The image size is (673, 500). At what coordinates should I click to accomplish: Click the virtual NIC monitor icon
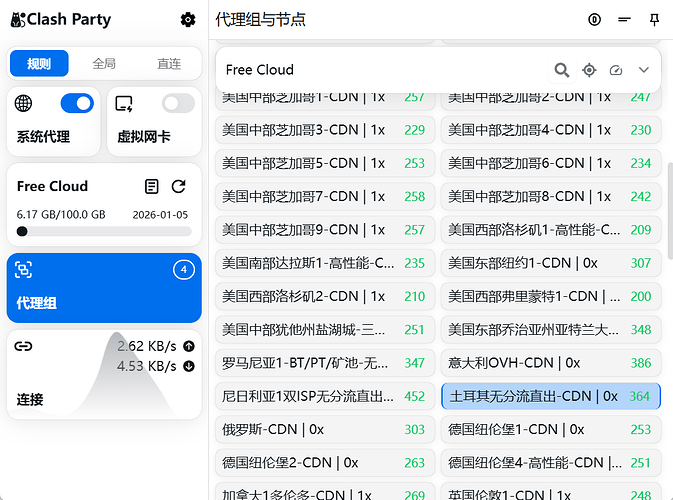(x=124, y=103)
